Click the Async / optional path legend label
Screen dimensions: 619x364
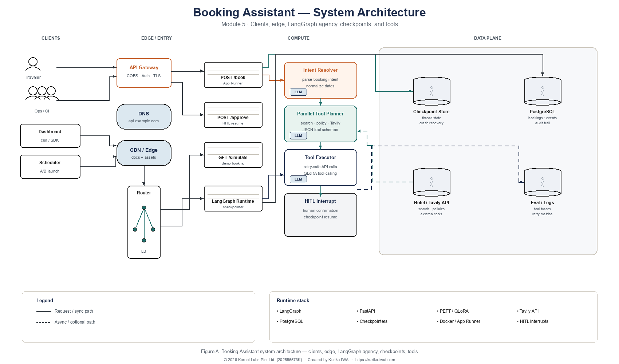[x=75, y=322]
